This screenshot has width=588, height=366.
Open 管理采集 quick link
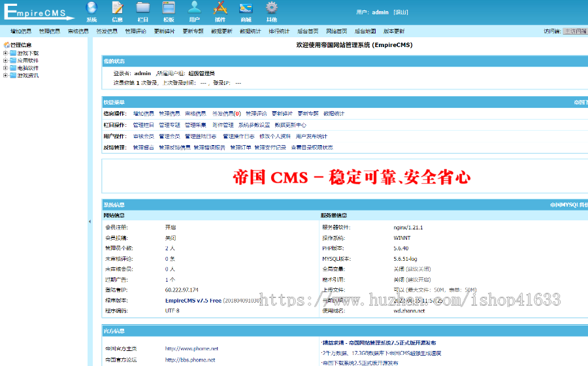click(195, 125)
